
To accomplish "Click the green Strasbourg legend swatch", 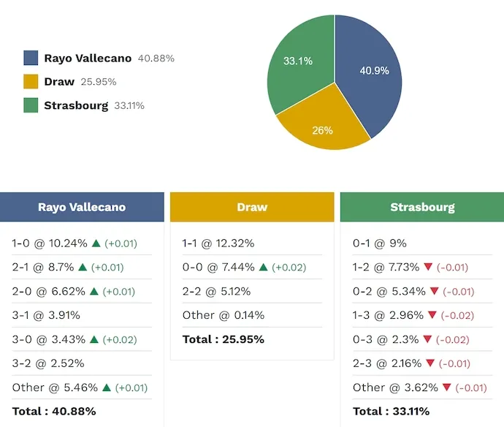I will pyautogui.click(x=31, y=105).
